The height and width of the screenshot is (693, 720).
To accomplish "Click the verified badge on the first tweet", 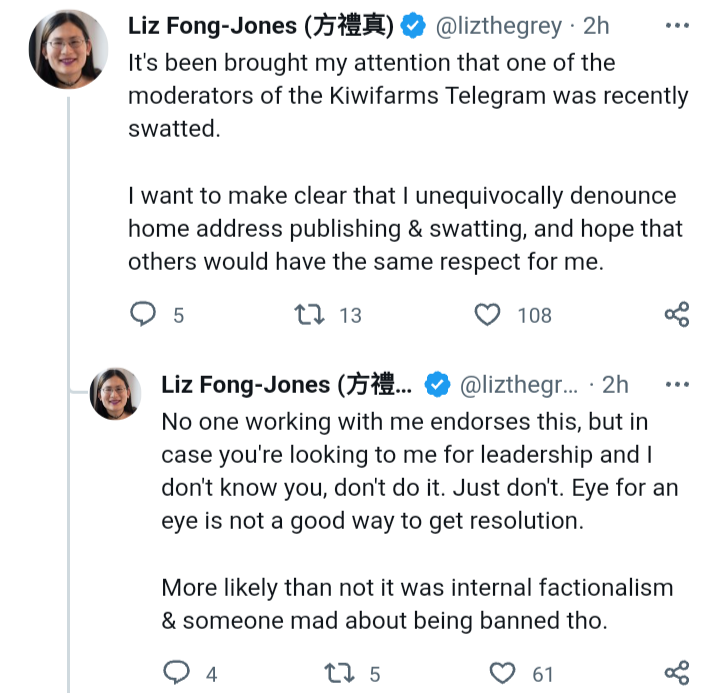I will [413, 27].
